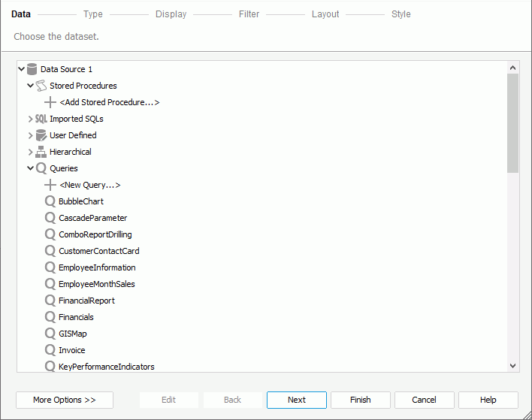Go to the Filter wizard step
532x420 pixels.
(x=249, y=14)
